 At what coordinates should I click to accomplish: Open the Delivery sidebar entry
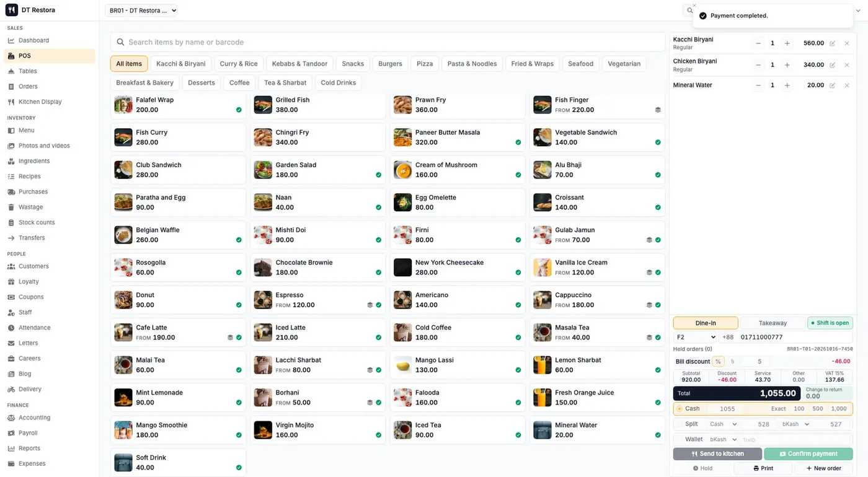(x=49, y=389)
